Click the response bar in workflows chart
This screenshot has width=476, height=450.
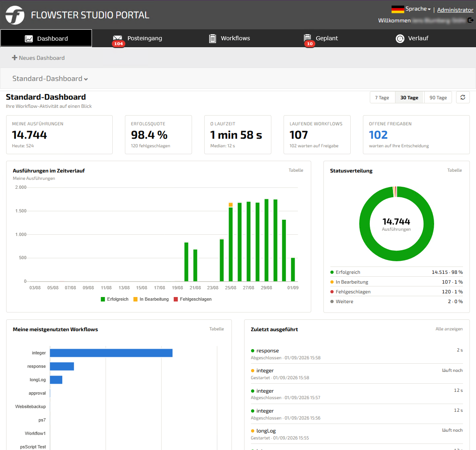click(x=62, y=366)
